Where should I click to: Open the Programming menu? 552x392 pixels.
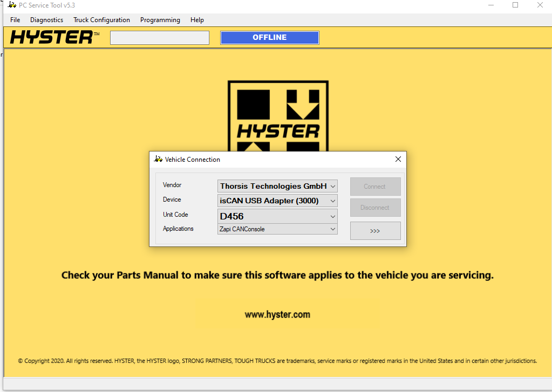click(x=160, y=20)
